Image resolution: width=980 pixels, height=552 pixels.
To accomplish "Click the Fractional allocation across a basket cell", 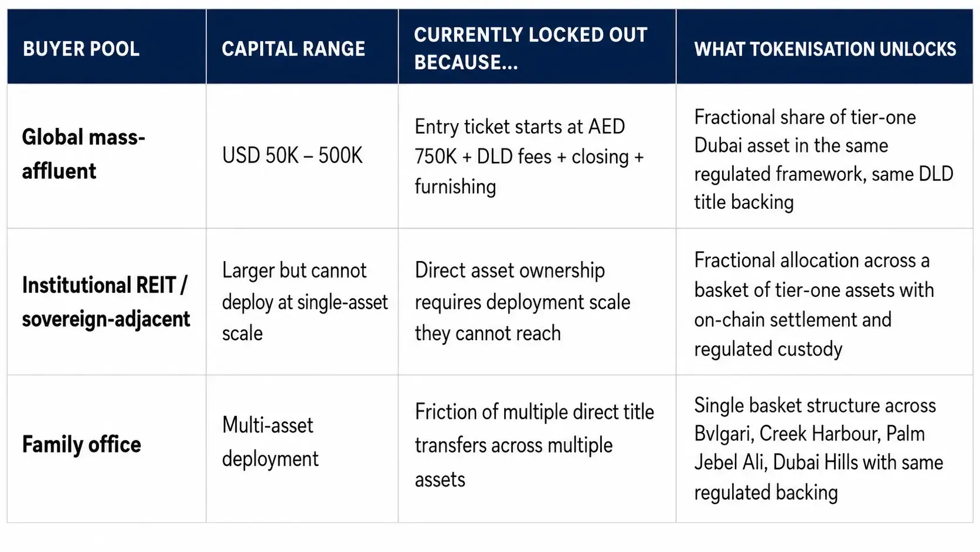I will tap(825, 302).
